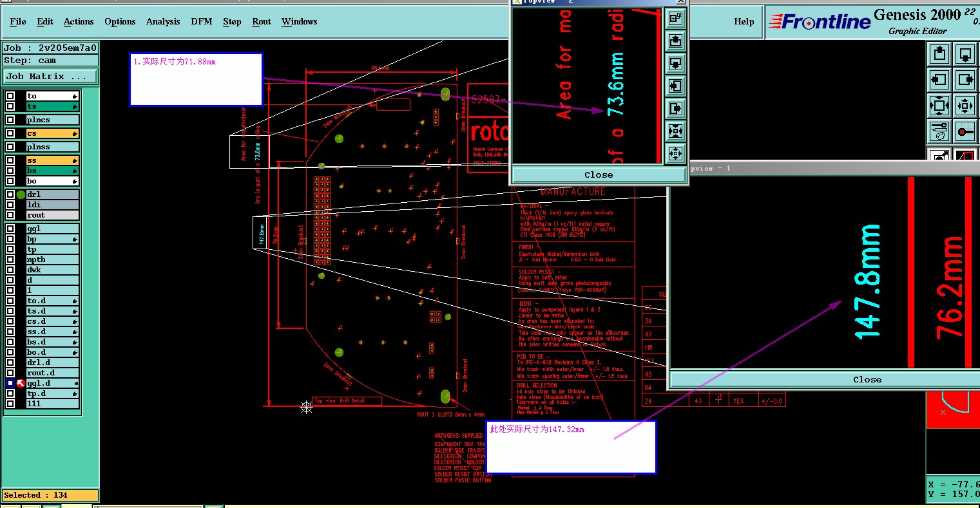Image resolution: width=980 pixels, height=508 pixels.
Task: Toggle display checkbox for layer ggl.d
Action: [10, 383]
